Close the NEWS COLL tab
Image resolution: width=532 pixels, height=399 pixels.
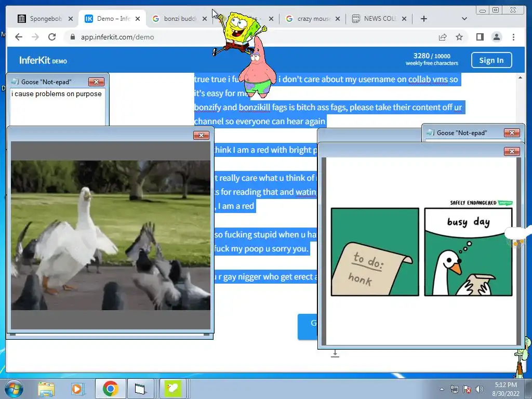404,19
